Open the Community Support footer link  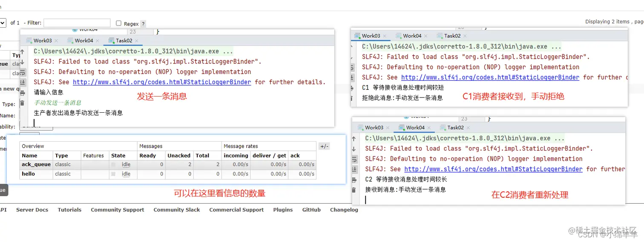118,210
